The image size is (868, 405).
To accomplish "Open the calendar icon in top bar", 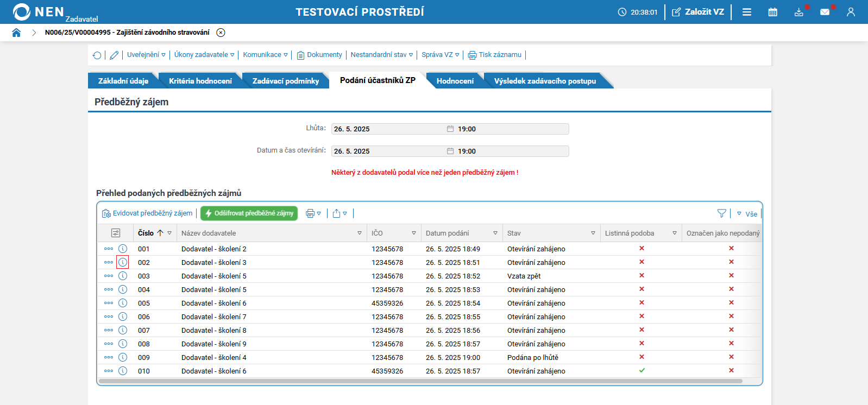I will 772,12.
